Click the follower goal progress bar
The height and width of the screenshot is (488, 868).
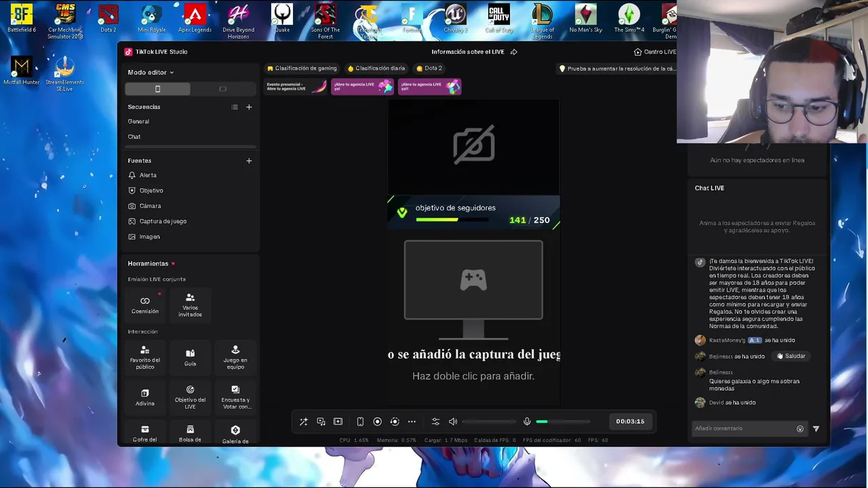[452, 220]
